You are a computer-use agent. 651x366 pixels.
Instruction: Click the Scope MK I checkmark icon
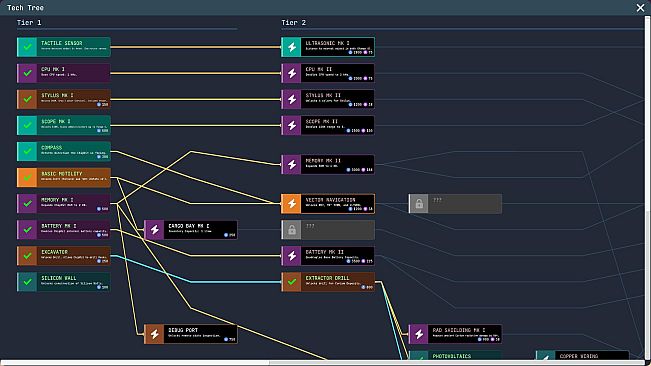click(x=27, y=125)
